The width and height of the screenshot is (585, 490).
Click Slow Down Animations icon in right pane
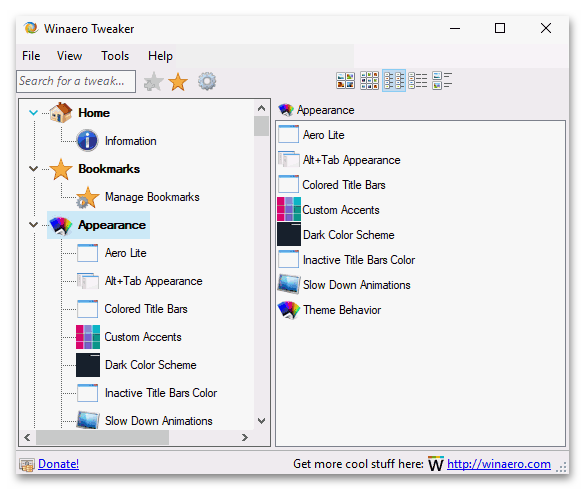(289, 284)
